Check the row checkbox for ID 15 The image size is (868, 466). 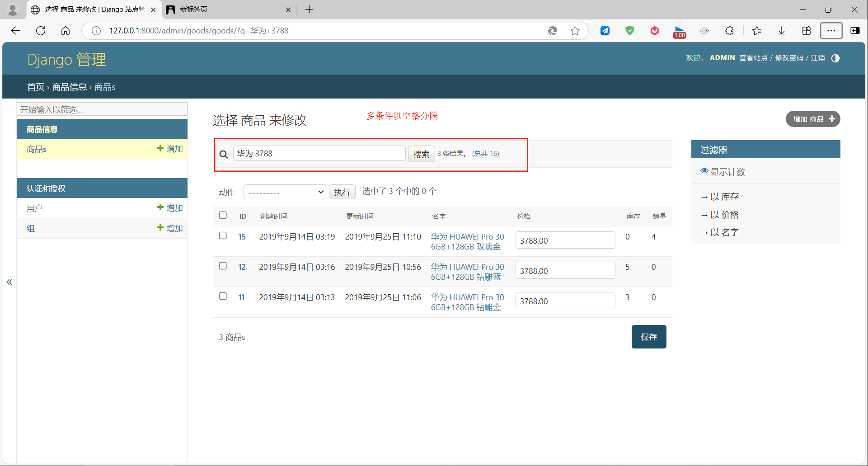[x=223, y=235]
